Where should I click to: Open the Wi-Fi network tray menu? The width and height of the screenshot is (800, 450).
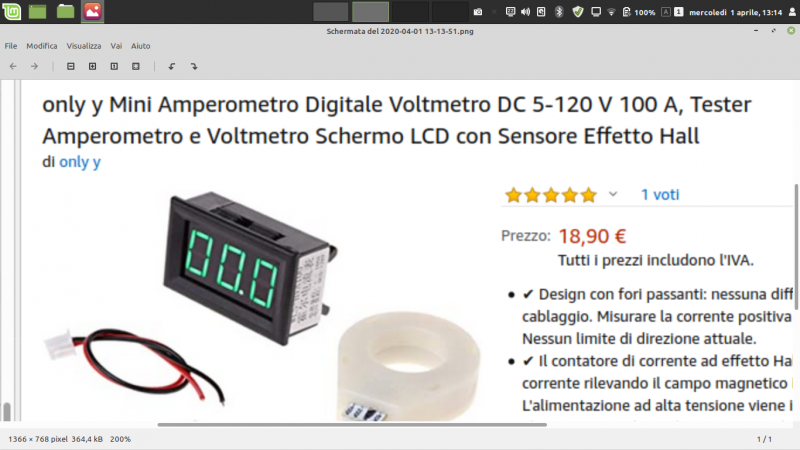coord(611,12)
